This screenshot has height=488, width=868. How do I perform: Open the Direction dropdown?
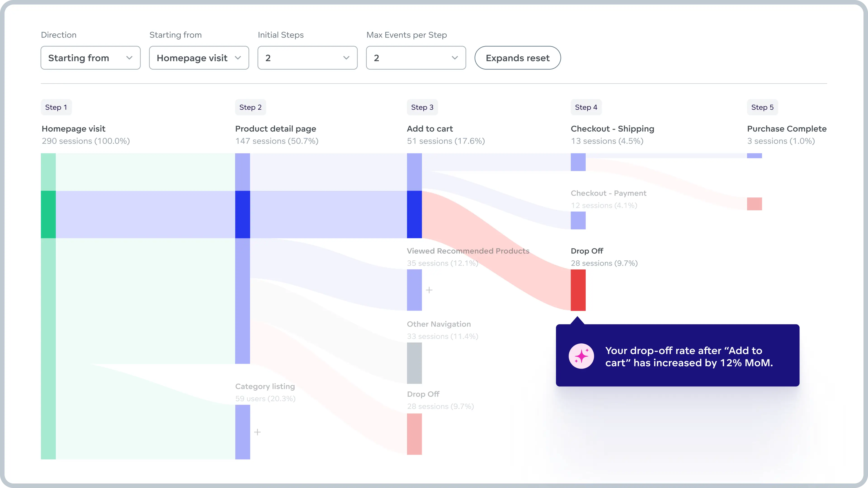90,58
